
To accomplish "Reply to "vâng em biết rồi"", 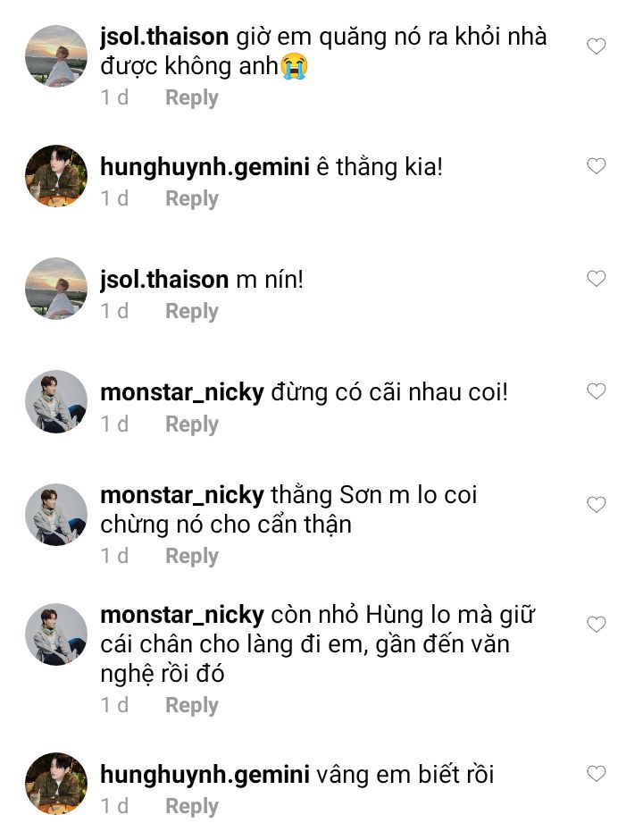I will click(192, 806).
